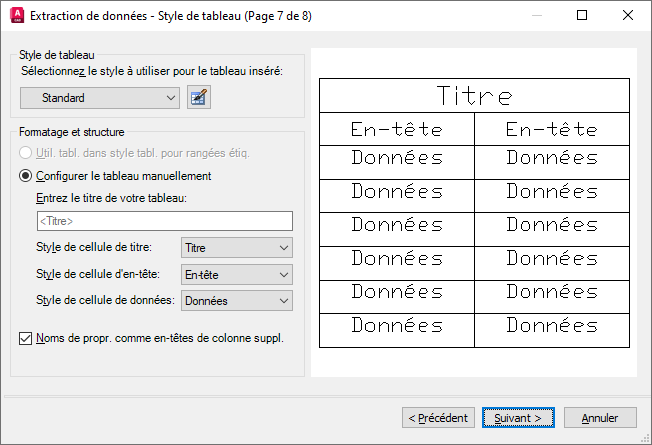Expand the 'Style de cellule de titre' dropdown
The width and height of the screenshot is (652, 445).
click(x=237, y=247)
